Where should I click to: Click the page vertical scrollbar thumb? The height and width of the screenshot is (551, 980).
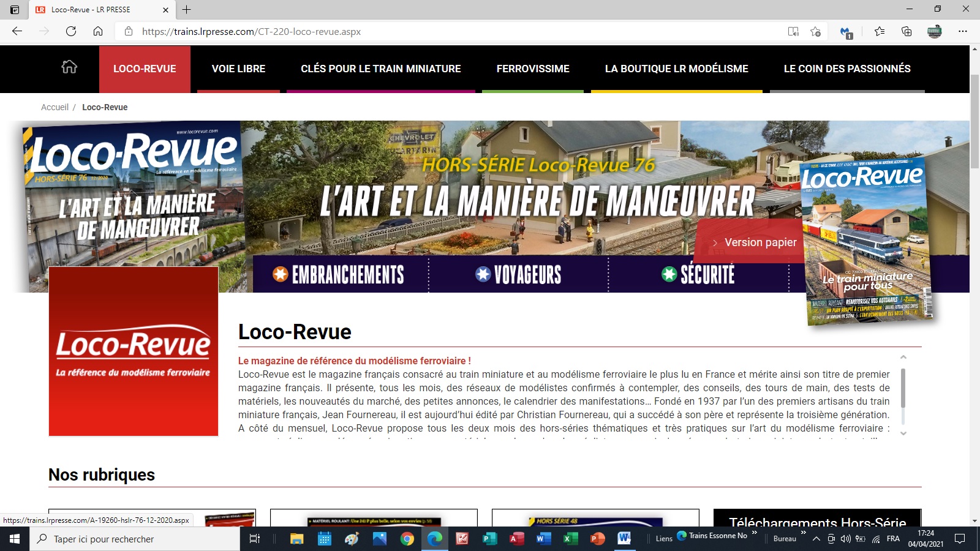point(974,121)
